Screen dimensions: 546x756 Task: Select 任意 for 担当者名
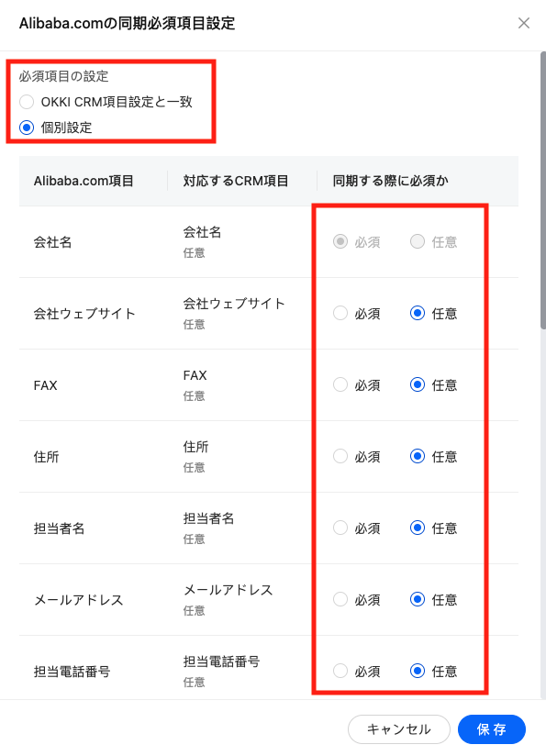[x=419, y=528]
